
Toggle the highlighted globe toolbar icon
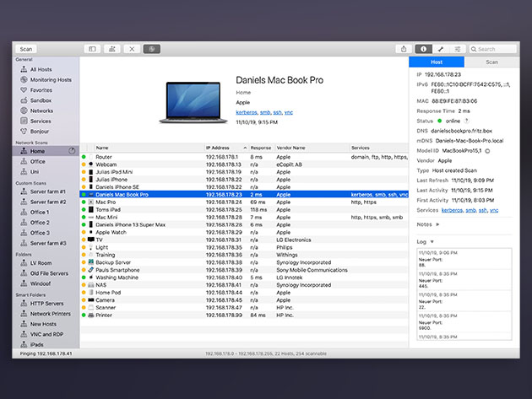click(x=152, y=49)
